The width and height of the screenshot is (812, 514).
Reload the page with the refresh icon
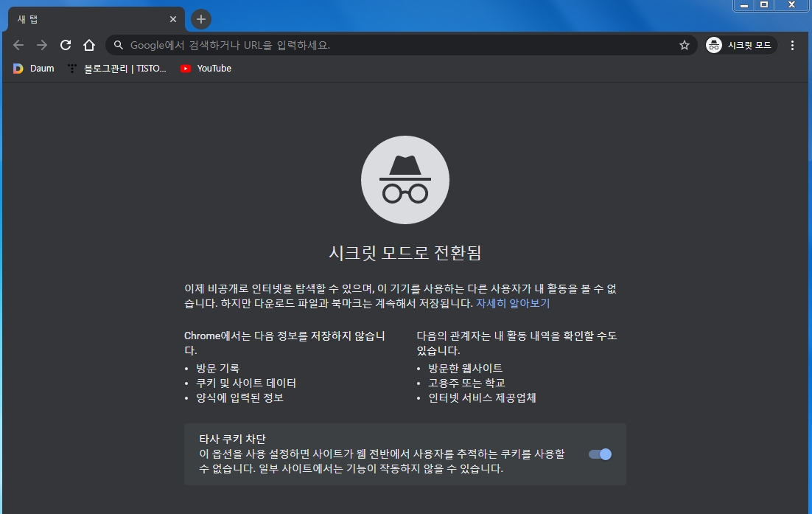(x=66, y=45)
